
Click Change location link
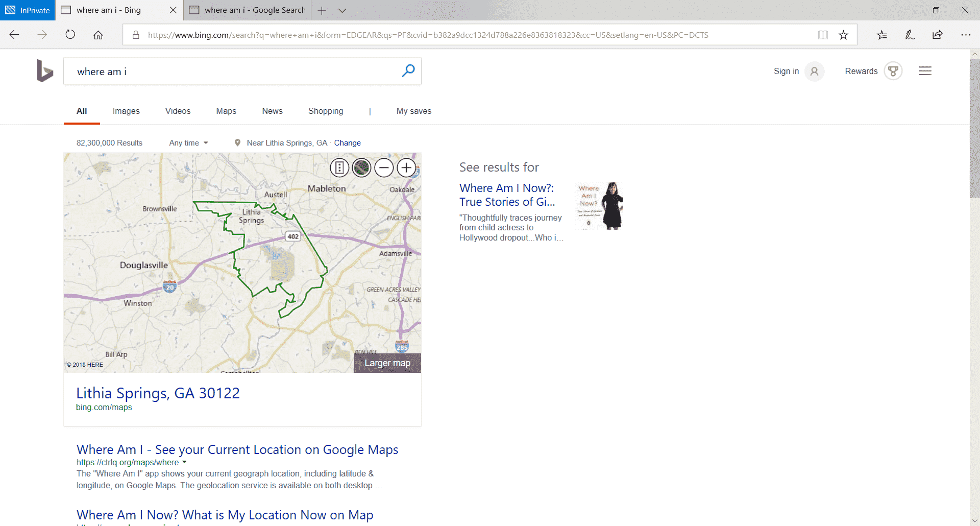[347, 143]
